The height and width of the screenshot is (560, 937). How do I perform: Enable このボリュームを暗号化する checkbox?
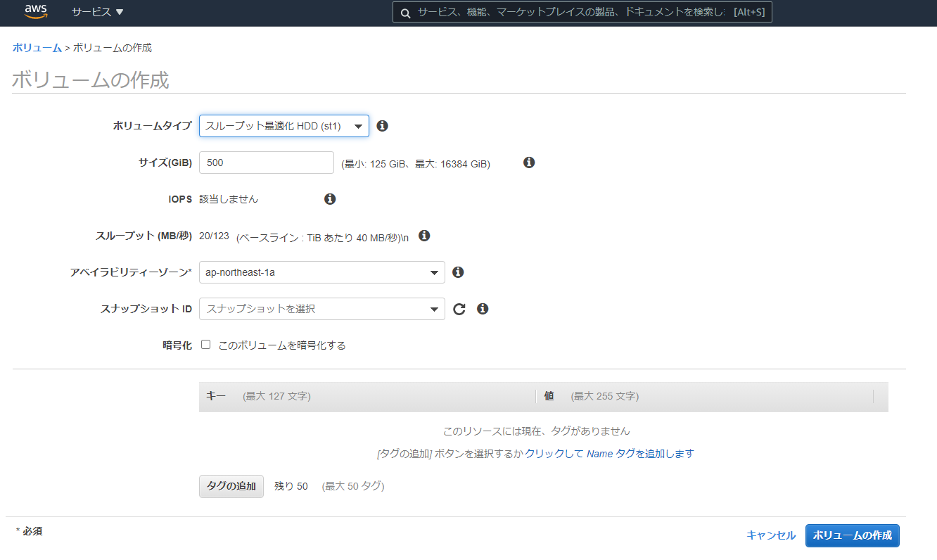(x=206, y=345)
